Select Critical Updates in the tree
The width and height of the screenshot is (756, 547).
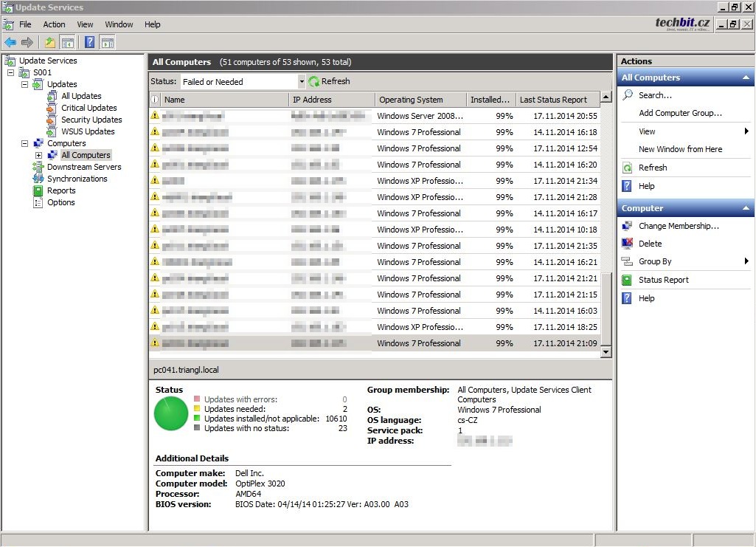click(89, 108)
